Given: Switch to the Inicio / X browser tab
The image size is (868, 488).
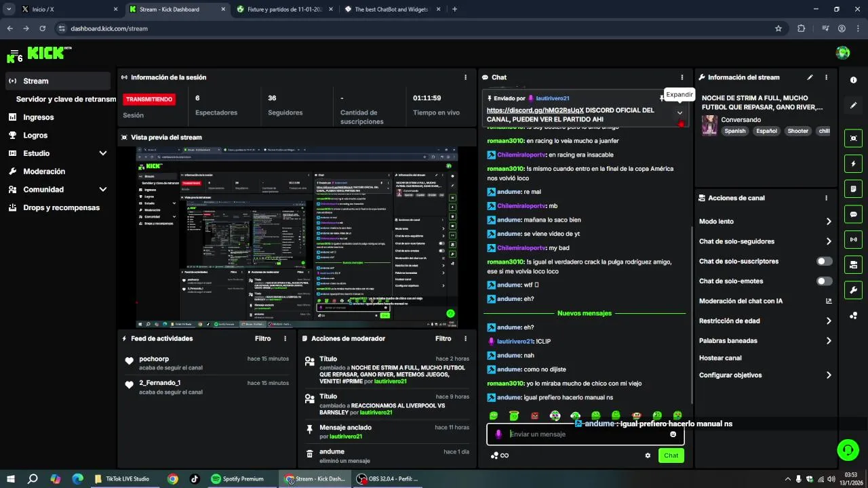Looking at the screenshot, I should 69,9.
